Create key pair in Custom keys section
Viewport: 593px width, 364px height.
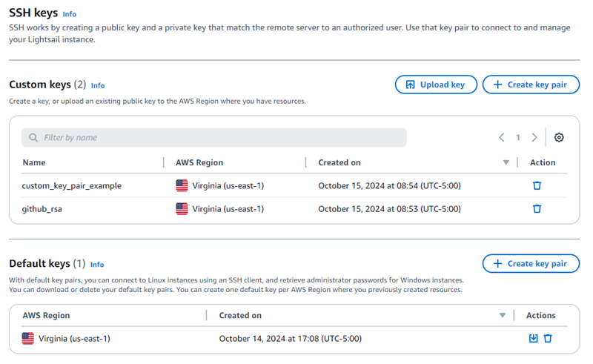pos(531,85)
